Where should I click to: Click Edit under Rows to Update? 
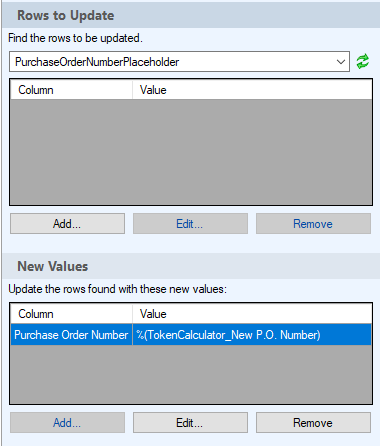(x=190, y=224)
